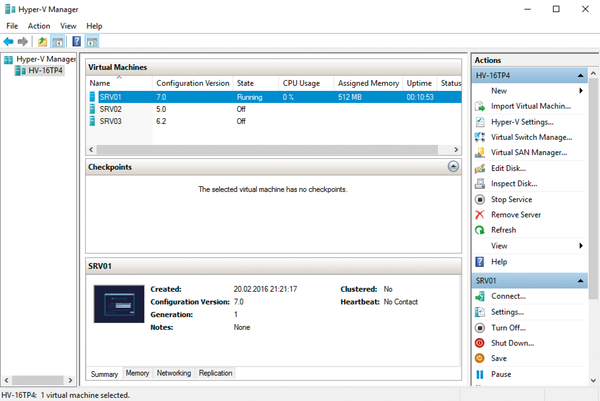This screenshot has width=600, height=401.
Task: Click the orange Save icon
Action: [x=480, y=359]
